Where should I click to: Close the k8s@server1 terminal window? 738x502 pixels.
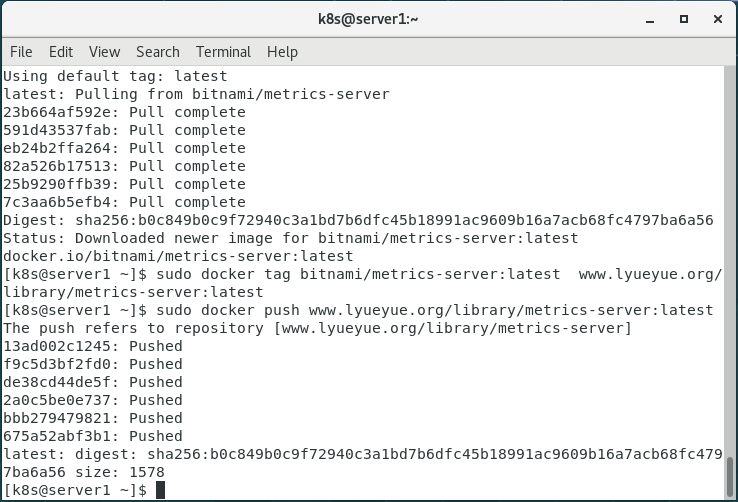coord(715,19)
